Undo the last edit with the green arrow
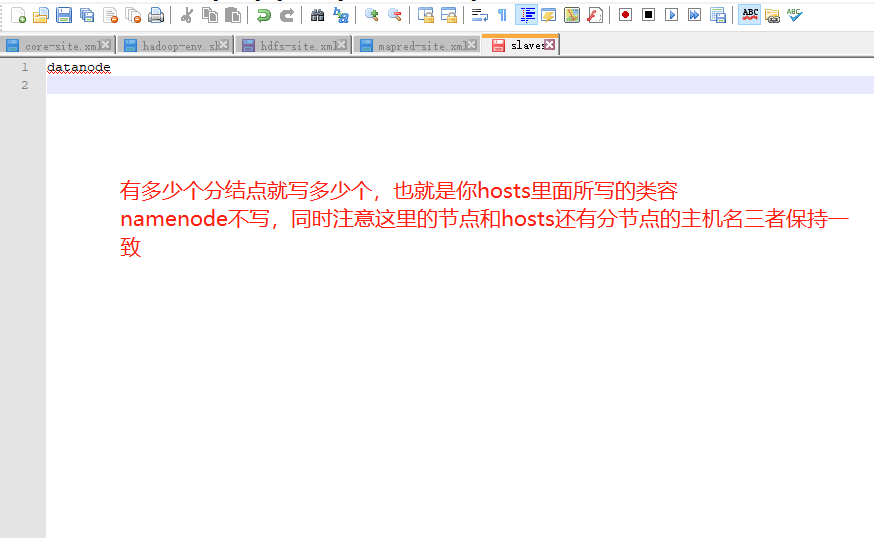The image size is (874, 538). click(x=263, y=15)
